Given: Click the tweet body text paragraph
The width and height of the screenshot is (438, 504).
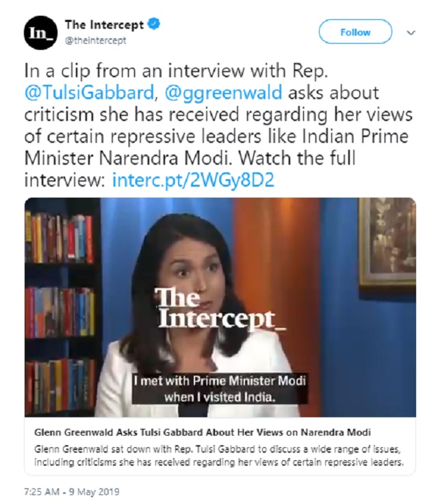Looking at the screenshot, I should point(218,126).
